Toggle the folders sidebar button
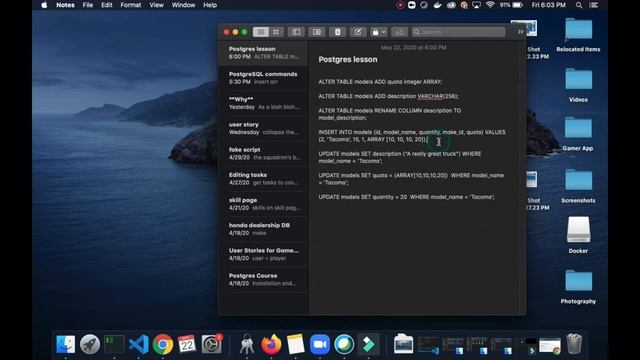The height and width of the screenshot is (360, 640). coord(296,32)
